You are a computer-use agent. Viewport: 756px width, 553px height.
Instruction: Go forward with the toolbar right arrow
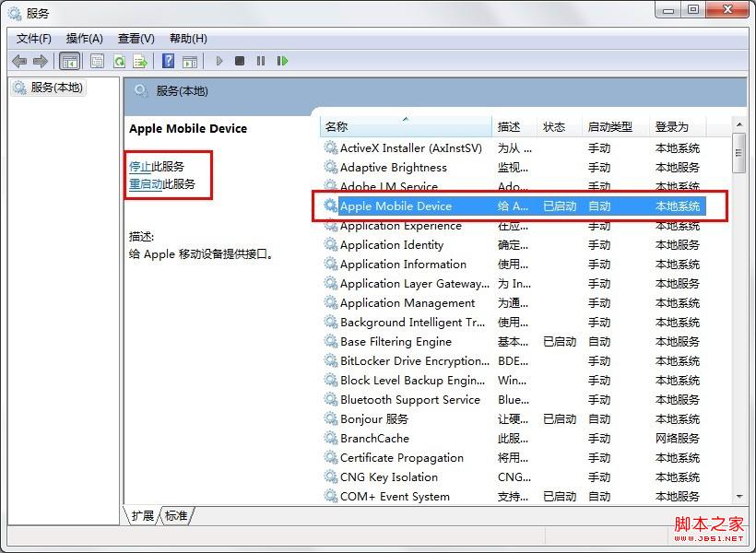pos(40,61)
